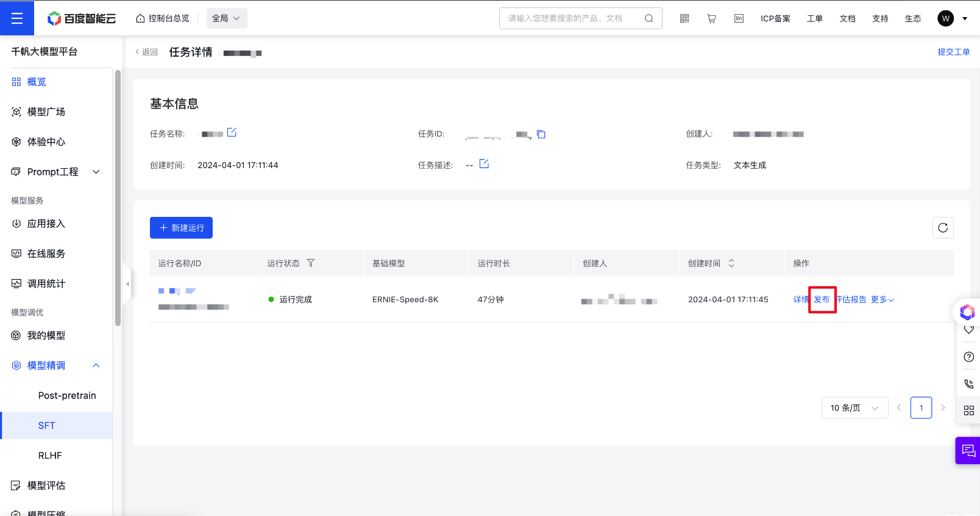
Task: Click the 新建运行 button
Action: [x=181, y=228]
